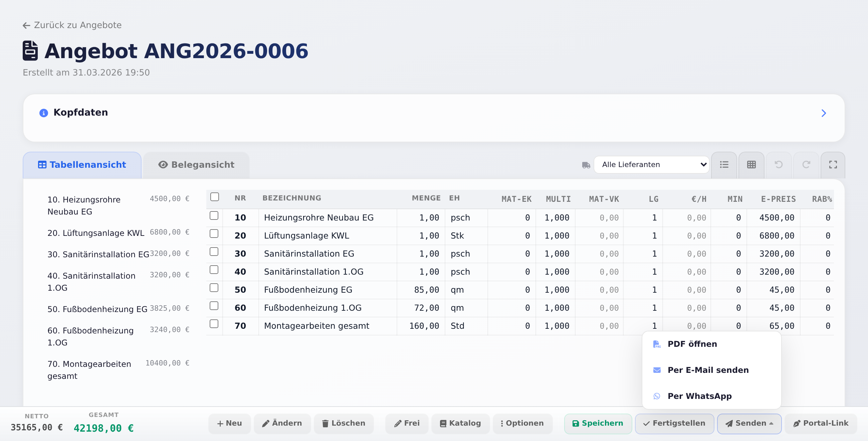Toggle the Senden dropdown button
The height and width of the screenshot is (441, 868).
[x=749, y=424]
